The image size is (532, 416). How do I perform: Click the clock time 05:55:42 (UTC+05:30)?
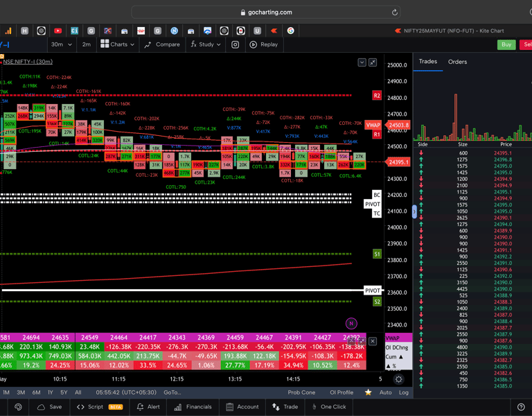126,392
